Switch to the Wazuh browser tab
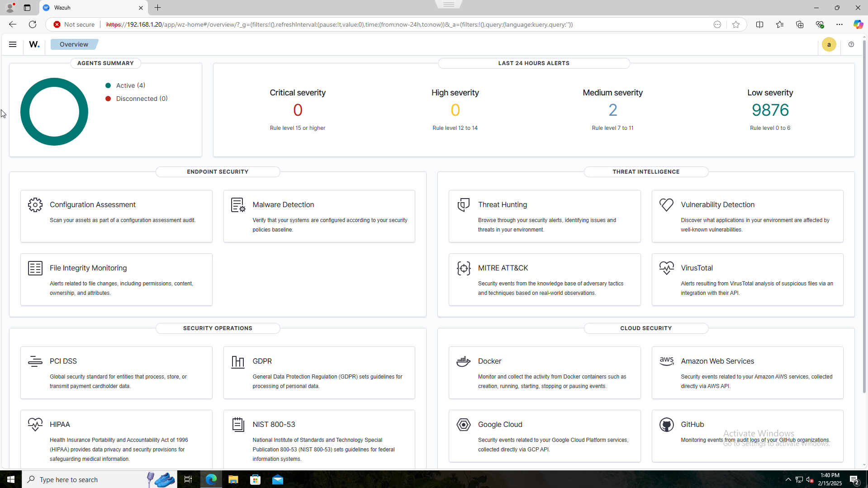868x488 pixels. click(93, 8)
